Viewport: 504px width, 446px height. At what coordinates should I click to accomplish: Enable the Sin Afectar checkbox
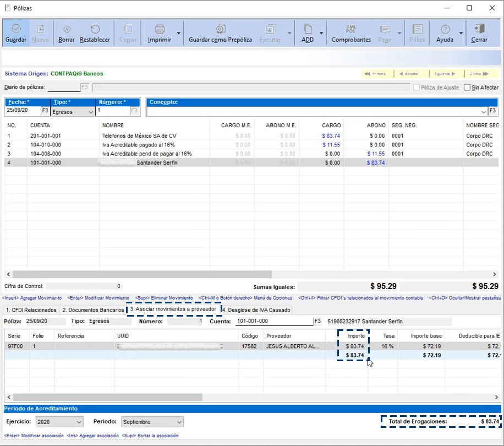(467, 88)
